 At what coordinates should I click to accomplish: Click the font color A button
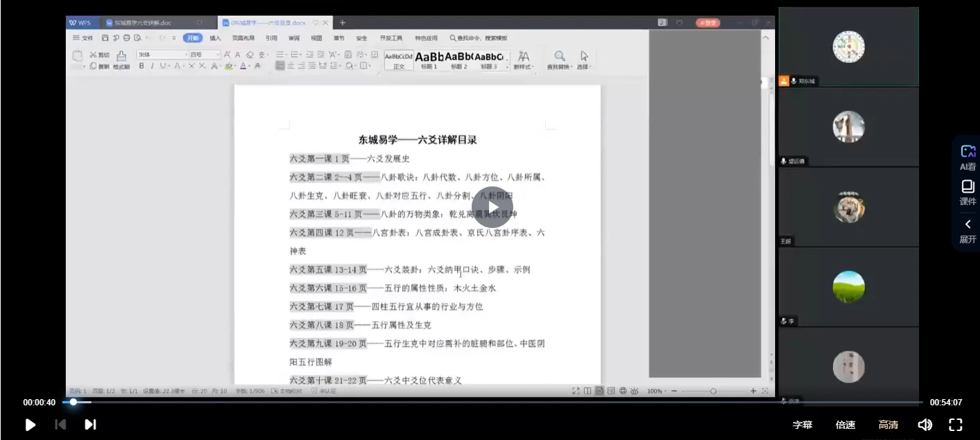(x=243, y=66)
